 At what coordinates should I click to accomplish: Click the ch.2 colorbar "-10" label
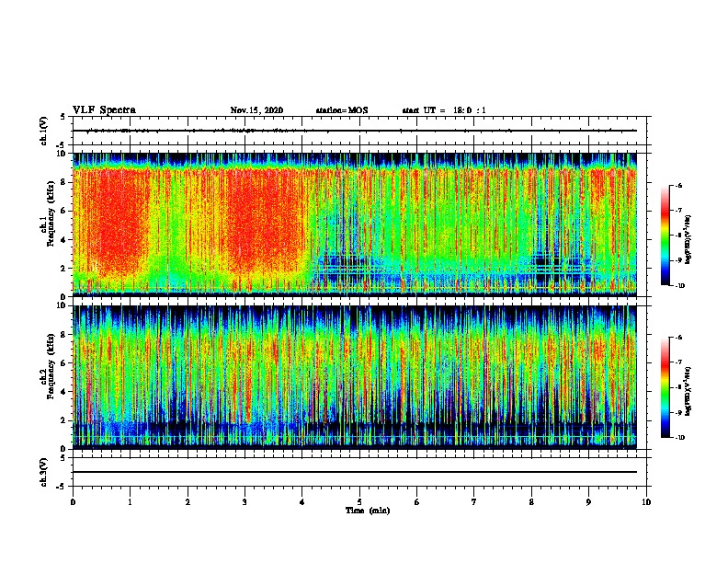[679, 438]
